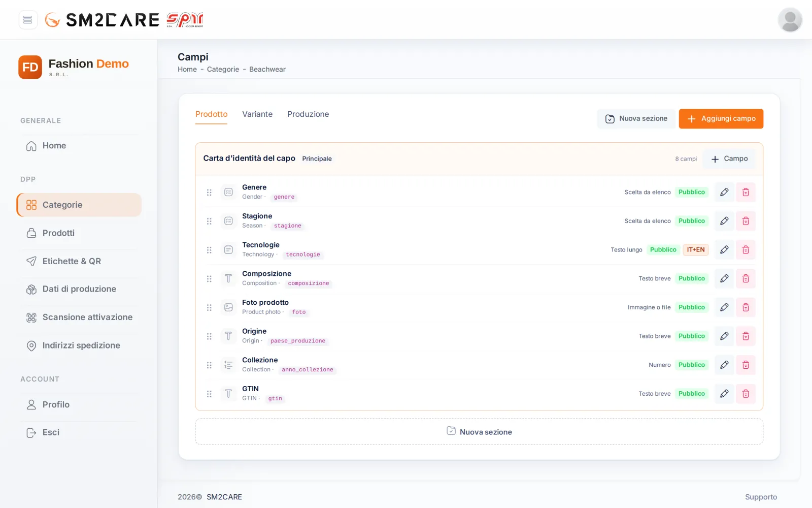Image resolution: width=812 pixels, height=508 pixels.
Task: Edit the Tecnologie field
Action: click(724, 250)
